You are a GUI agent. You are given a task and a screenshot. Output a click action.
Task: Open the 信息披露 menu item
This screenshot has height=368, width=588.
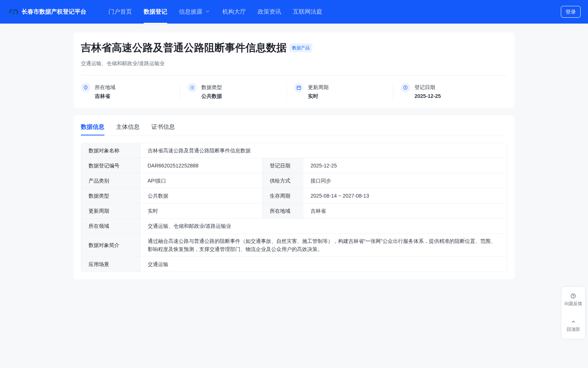191,12
